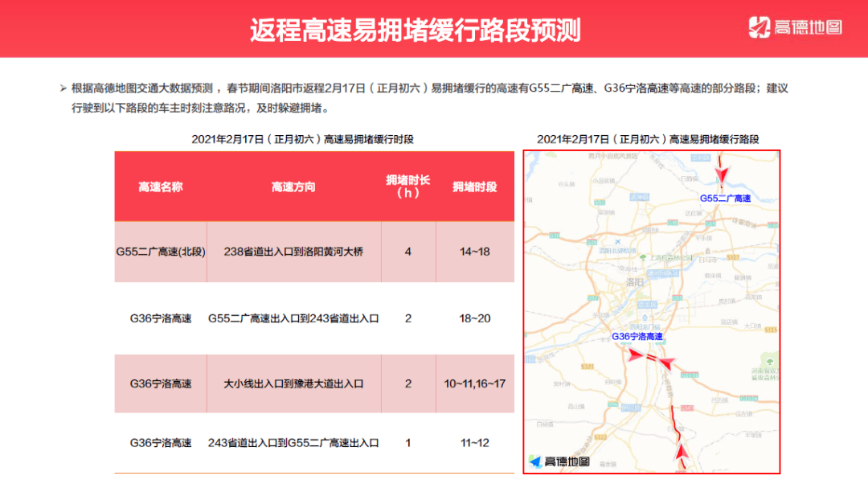Click the 10~11,16~17 time period cell

pos(474,383)
